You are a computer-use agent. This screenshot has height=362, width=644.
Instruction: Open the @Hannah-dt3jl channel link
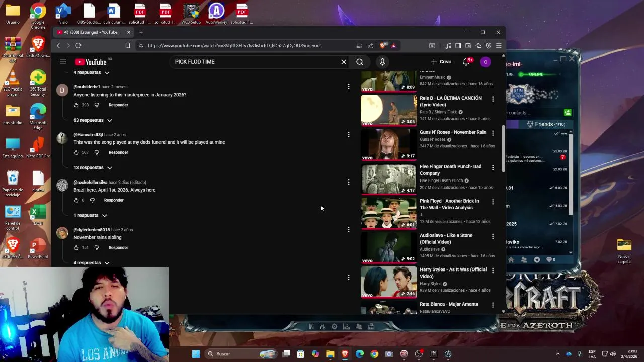[88, 135]
